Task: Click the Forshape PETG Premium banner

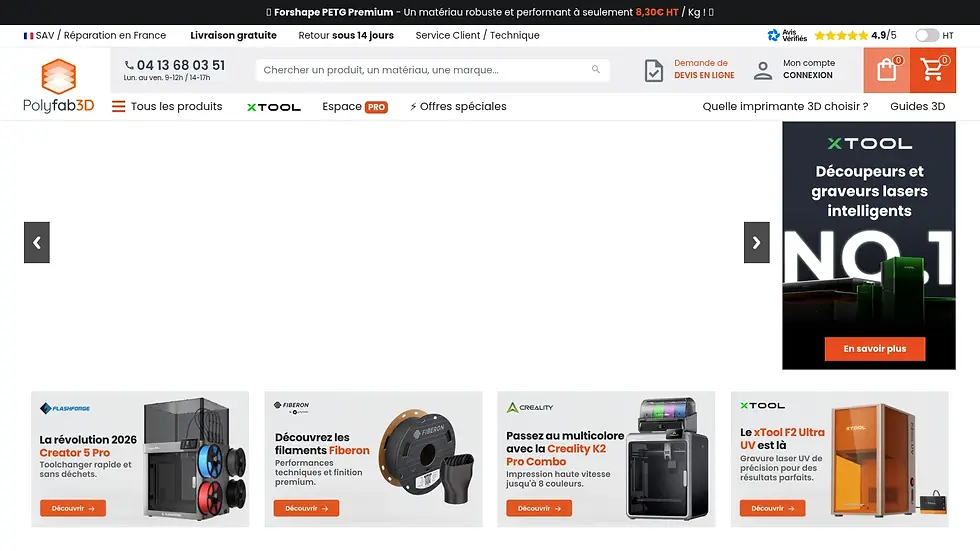Action: tap(490, 12)
